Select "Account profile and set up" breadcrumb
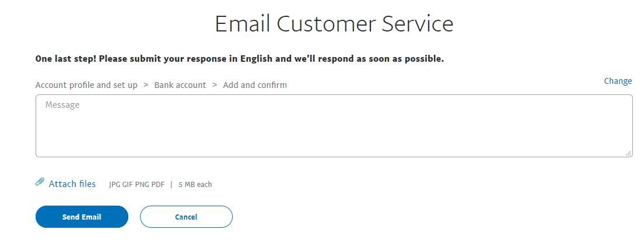 (x=86, y=85)
